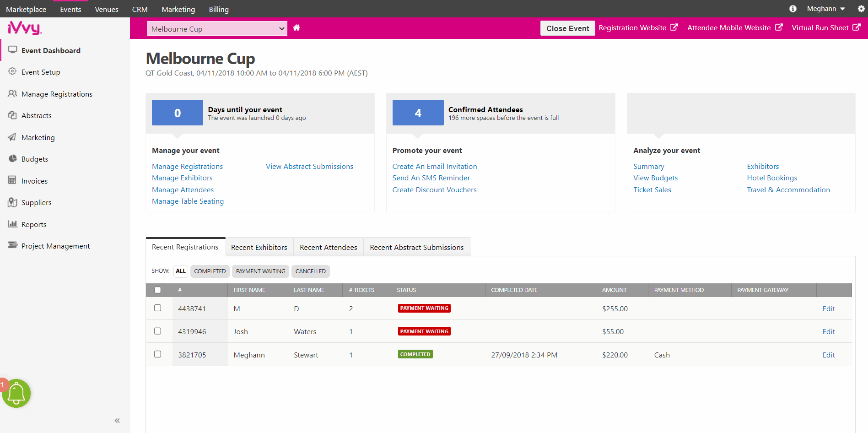Open the notification bell
Screen dimensions: 868x433
click(16, 393)
